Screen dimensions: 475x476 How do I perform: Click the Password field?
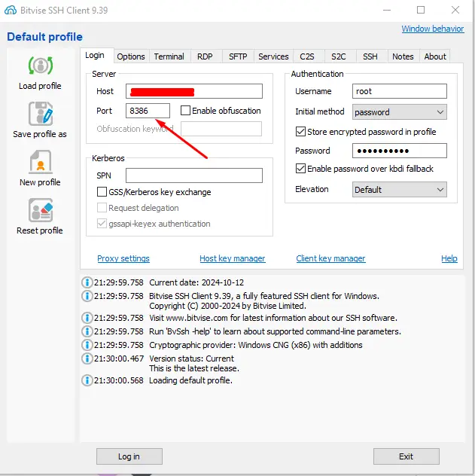[x=400, y=151]
